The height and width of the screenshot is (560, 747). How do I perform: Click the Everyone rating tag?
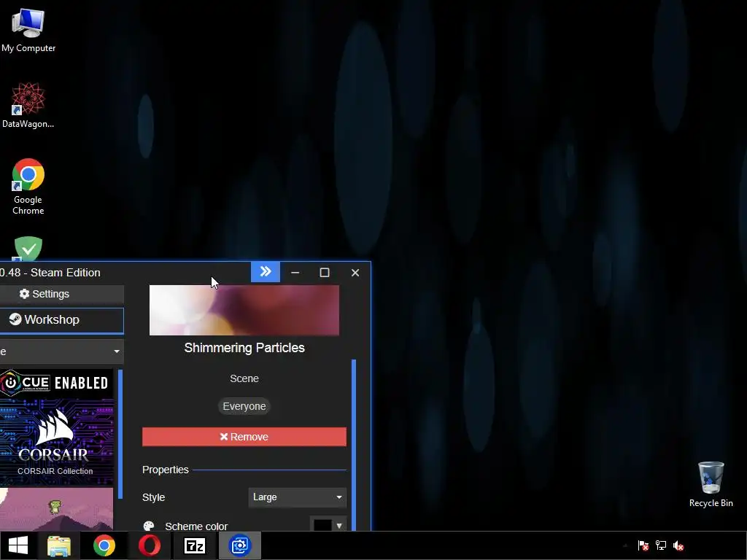click(244, 406)
